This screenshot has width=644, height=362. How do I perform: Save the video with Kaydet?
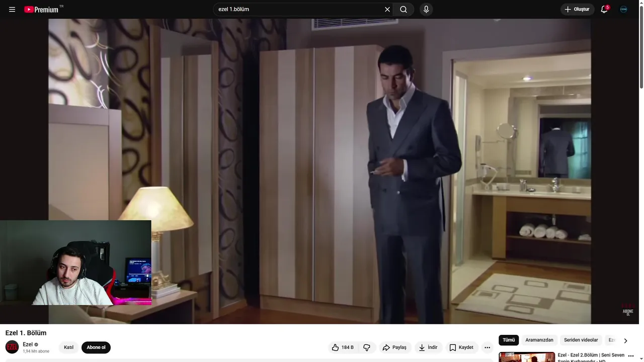pos(461,347)
